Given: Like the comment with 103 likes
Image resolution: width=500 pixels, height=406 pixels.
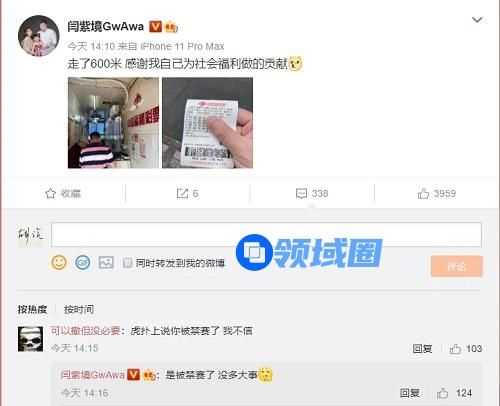Looking at the screenshot, I should pos(455,349).
